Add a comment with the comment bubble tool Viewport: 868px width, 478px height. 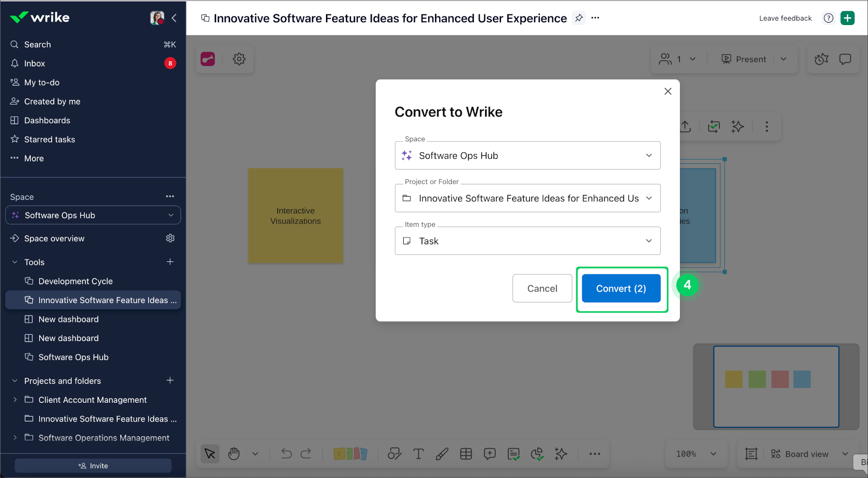coord(489,453)
